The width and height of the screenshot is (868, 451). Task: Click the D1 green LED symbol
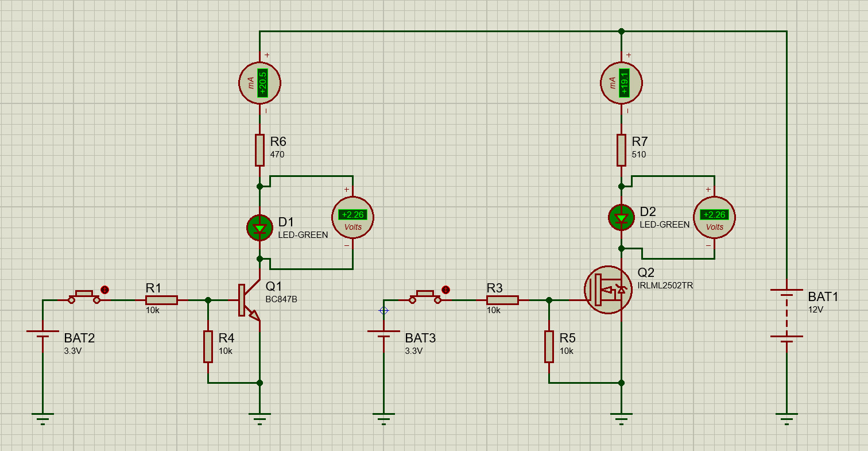pyautogui.click(x=259, y=228)
